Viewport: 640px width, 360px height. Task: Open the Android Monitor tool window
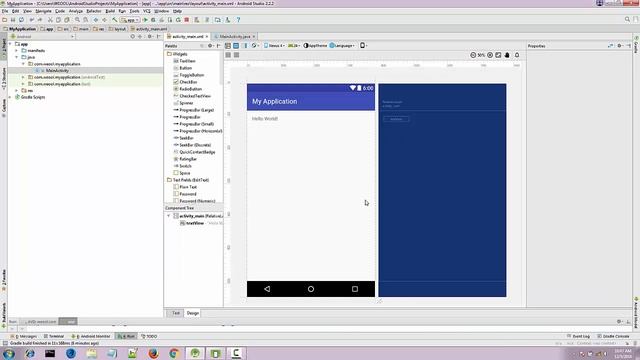pos(91,336)
